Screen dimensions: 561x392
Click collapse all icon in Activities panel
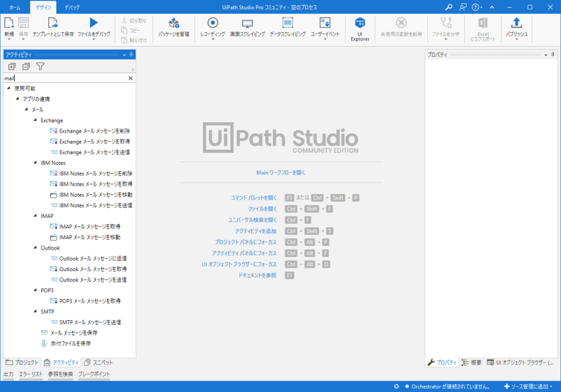coord(26,67)
